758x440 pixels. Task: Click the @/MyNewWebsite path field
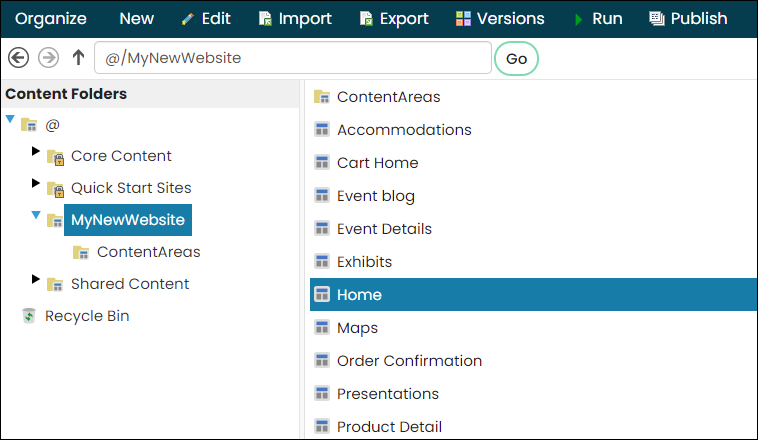pos(293,58)
